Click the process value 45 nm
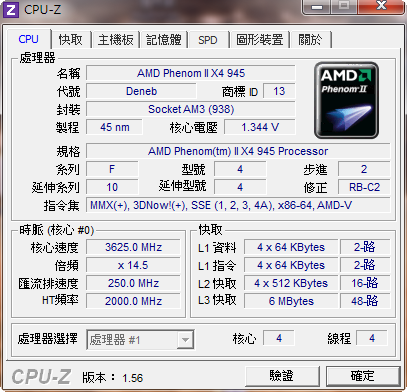This screenshot has width=407, height=392. pos(114,127)
